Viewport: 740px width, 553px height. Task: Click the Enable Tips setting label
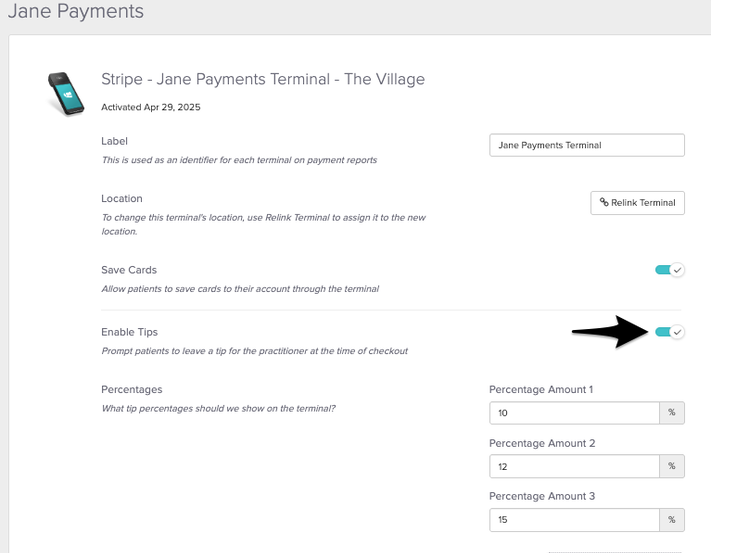point(129,332)
